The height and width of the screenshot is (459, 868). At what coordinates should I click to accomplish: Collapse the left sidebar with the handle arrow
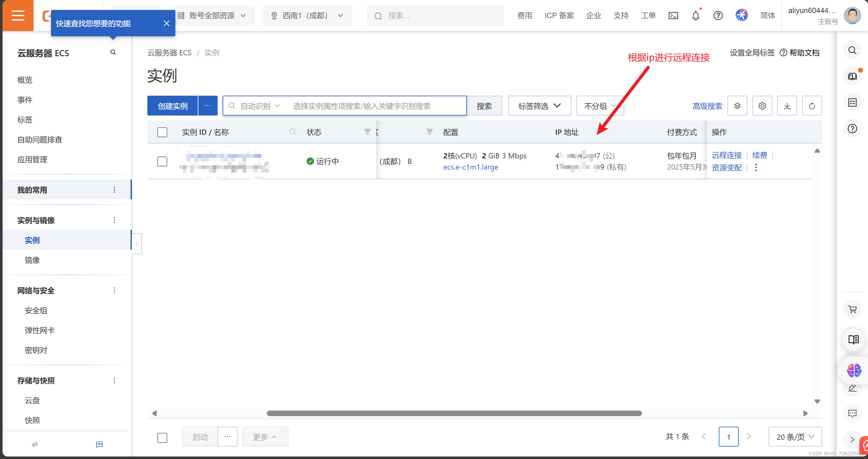click(136, 244)
